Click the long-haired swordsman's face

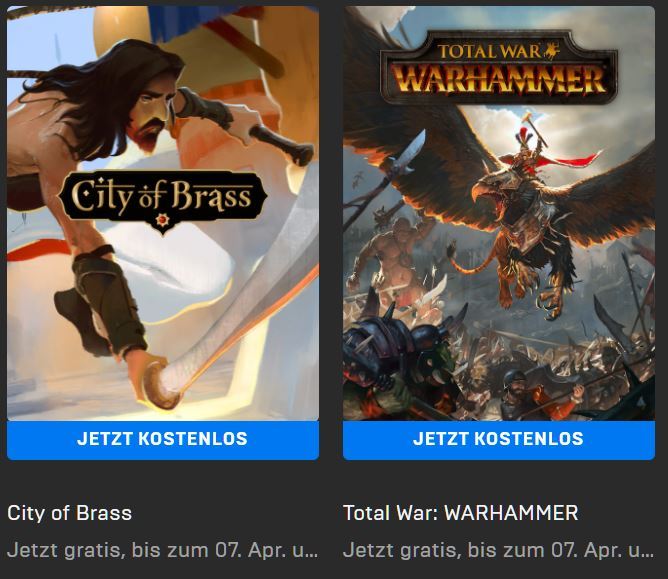[x=151, y=113]
